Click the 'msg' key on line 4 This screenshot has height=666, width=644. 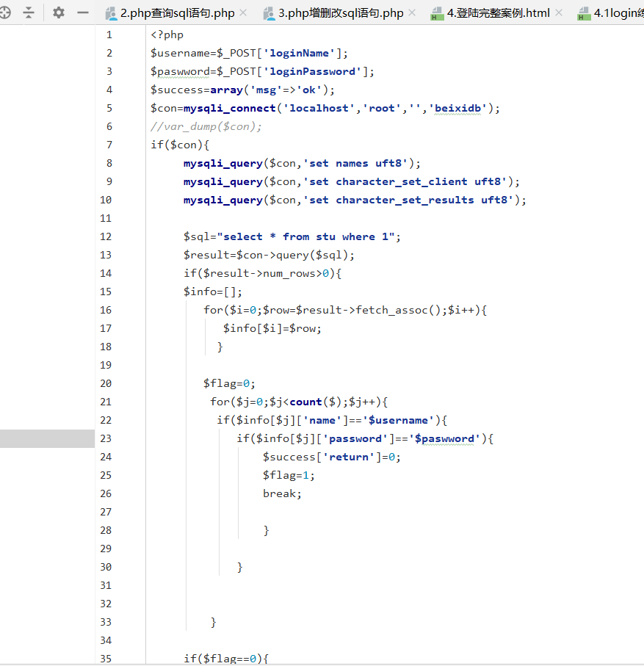[267, 90]
